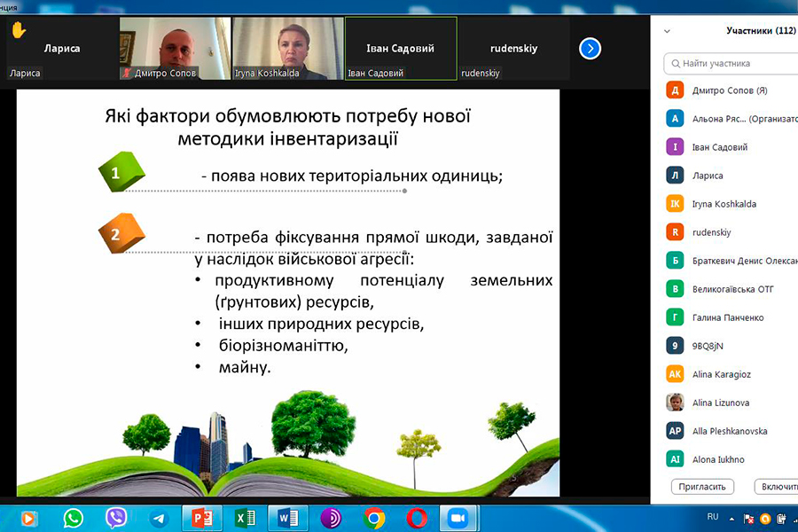Click the green cube number 1 on slide

point(121,171)
